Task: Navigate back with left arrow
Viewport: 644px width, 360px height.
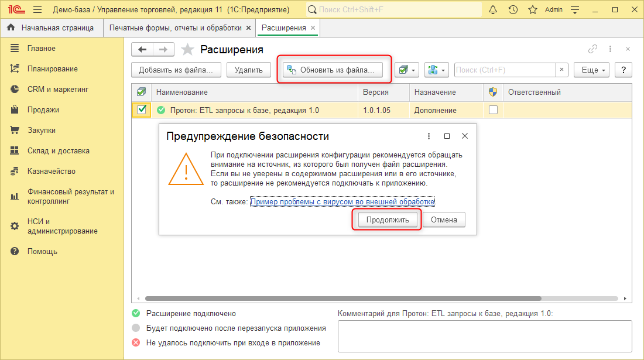Action: [x=142, y=50]
